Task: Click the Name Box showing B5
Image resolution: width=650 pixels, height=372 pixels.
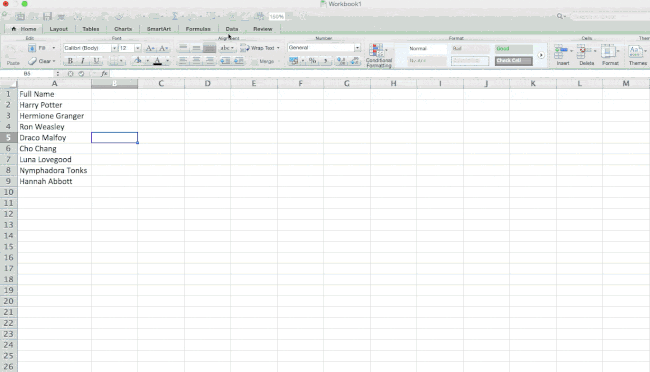Action: (x=27, y=73)
